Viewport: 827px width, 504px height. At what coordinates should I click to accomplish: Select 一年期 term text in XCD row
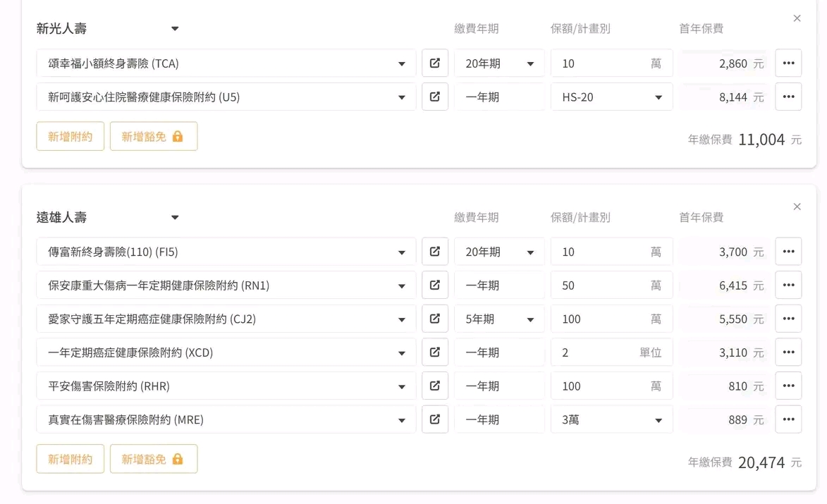point(482,352)
